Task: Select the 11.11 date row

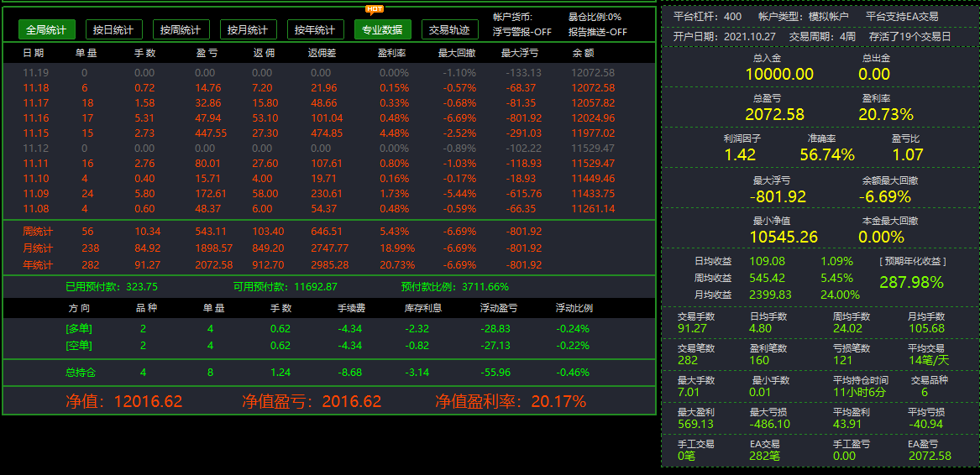Action: click(328, 164)
